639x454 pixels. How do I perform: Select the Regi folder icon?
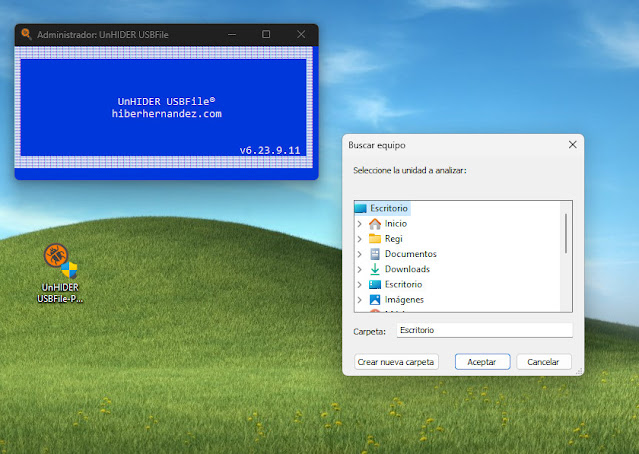click(375, 239)
